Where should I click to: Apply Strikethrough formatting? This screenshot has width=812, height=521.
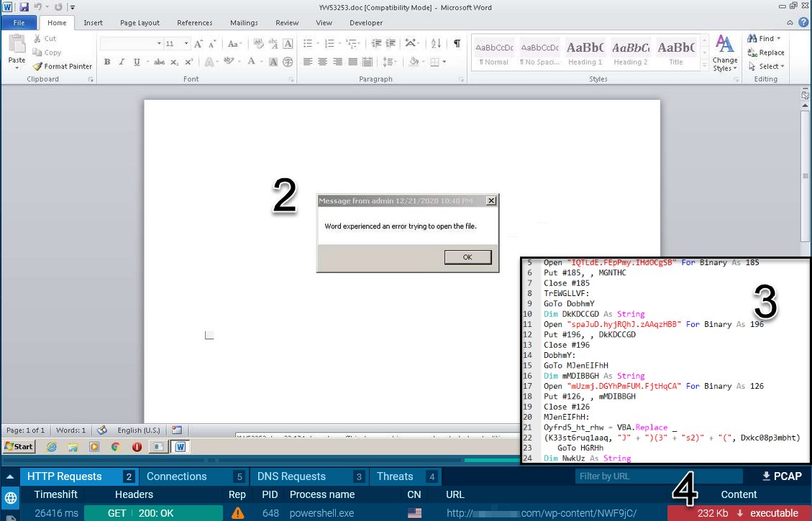(x=159, y=62)
